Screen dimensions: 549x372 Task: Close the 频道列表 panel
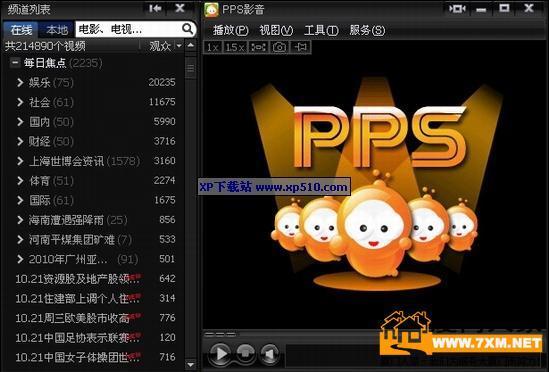click(180, 8)
